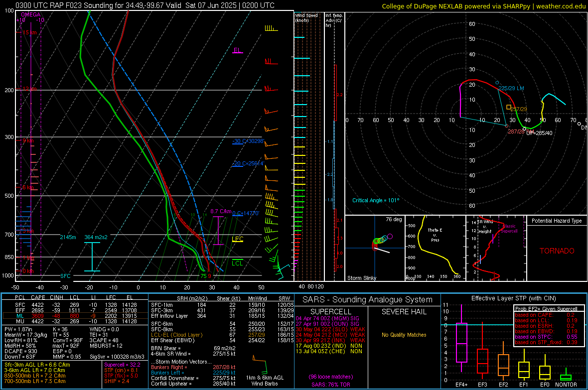Click the magenta based on STPC line
The width and height of the screenshot is (588, 390).
[546, 337]
